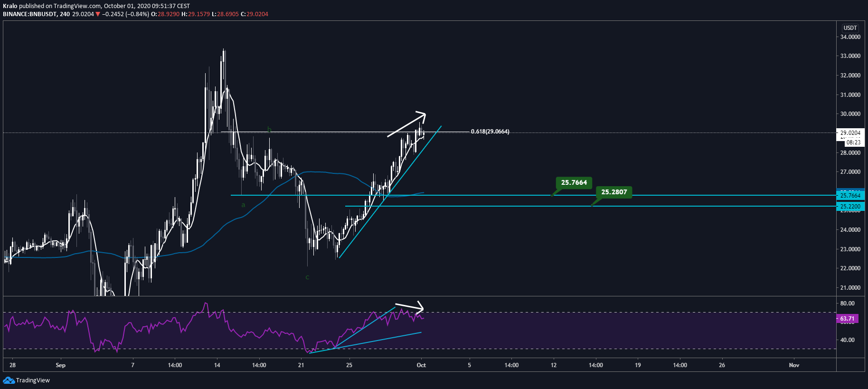Image resolution: width=868 pixels, height=389 pixels.
Task: Click the RSI value tag 63.71
Action: click(x=847, y=319)
